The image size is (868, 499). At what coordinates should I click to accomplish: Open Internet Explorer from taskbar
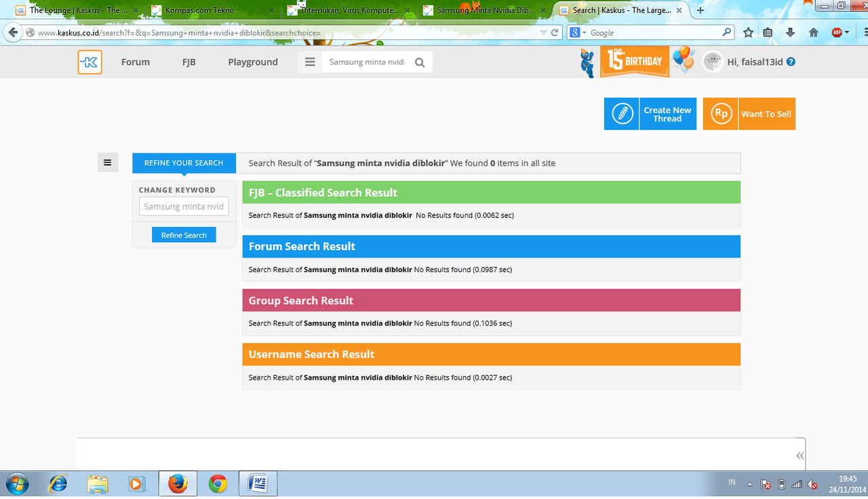(x=58, y=483)
